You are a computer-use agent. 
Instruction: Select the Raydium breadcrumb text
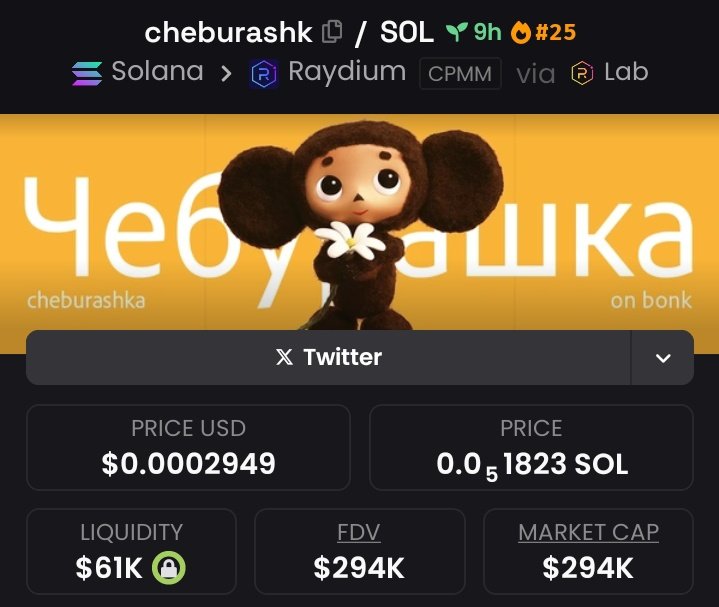point(347,72)
